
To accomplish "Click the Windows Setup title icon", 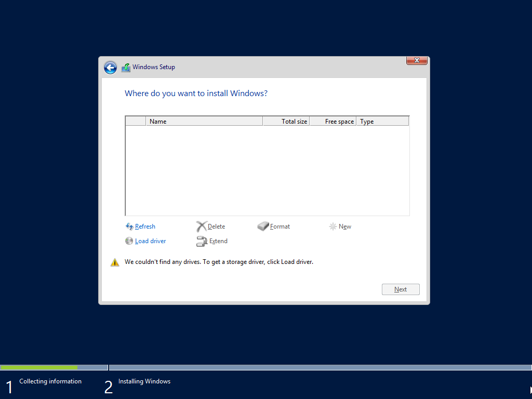I will [x=126, y=68].
